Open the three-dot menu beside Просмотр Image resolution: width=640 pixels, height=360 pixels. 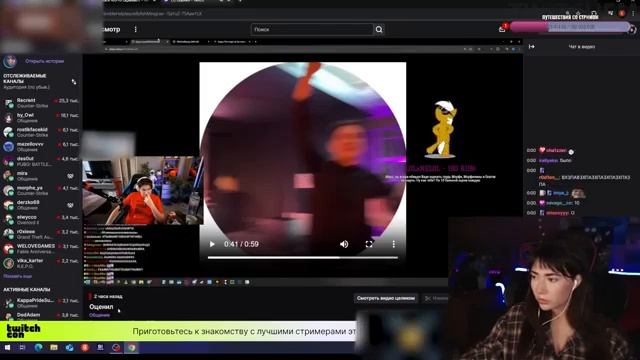click(136, 29)
